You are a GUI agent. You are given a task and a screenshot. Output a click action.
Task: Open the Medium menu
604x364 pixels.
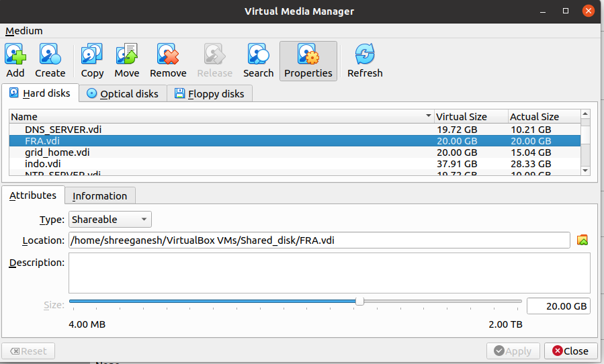point(24,31)
